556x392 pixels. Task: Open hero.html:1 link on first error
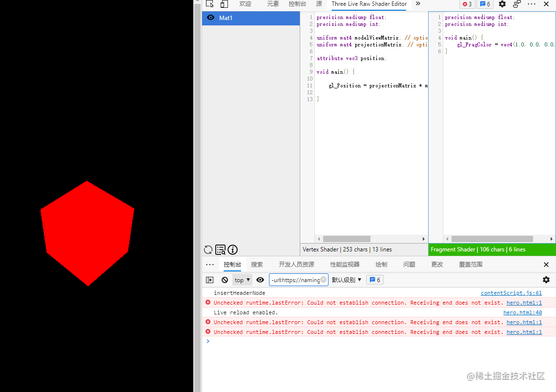524,303
